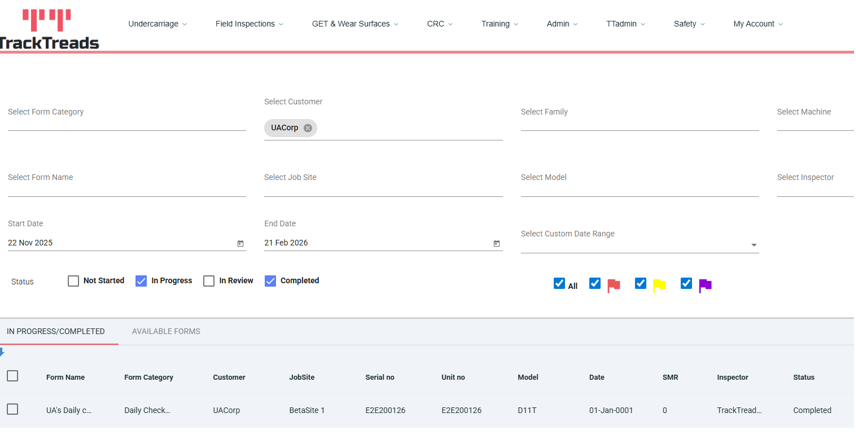
Task: Open the Undercarriage menu dropdown
Action: [x=157, y=24]
